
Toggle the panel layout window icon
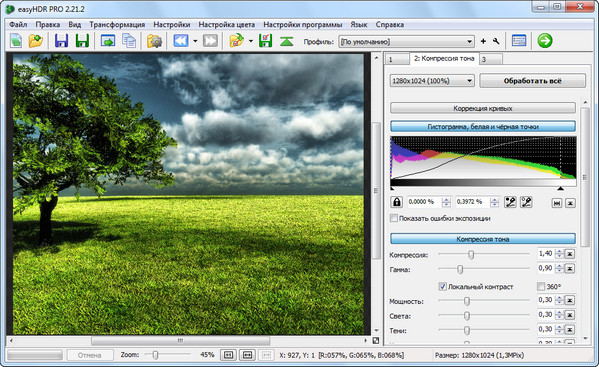pyautogui.click(x=519, y=40)
